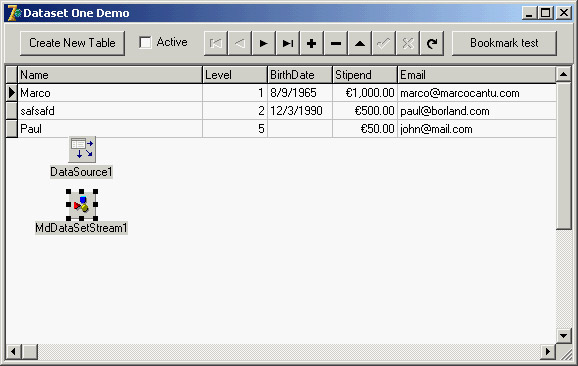This screenshot has width=578, height=366.
Task: Click the row indicator for the Marco row
Action: coord(11,93)
